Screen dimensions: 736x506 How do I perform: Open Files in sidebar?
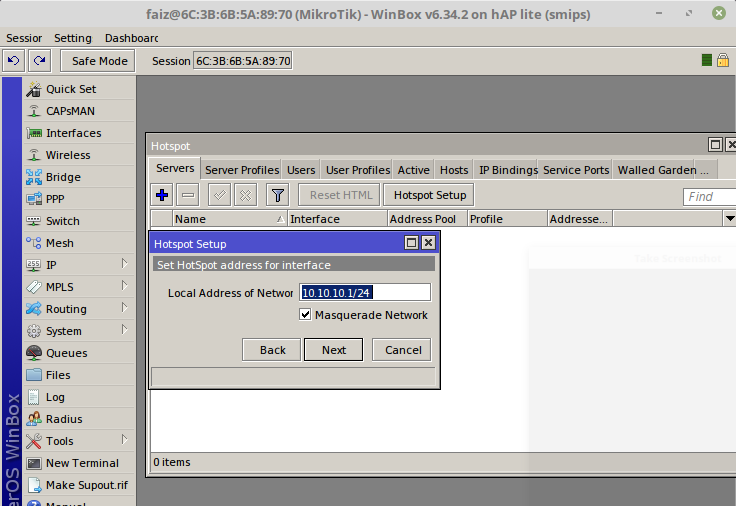pos(79,375)
